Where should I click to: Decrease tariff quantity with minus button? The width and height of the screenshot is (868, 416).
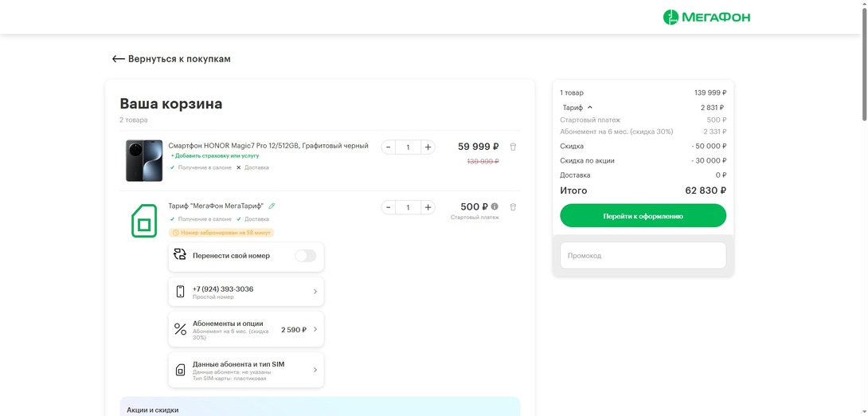(389, 207)
